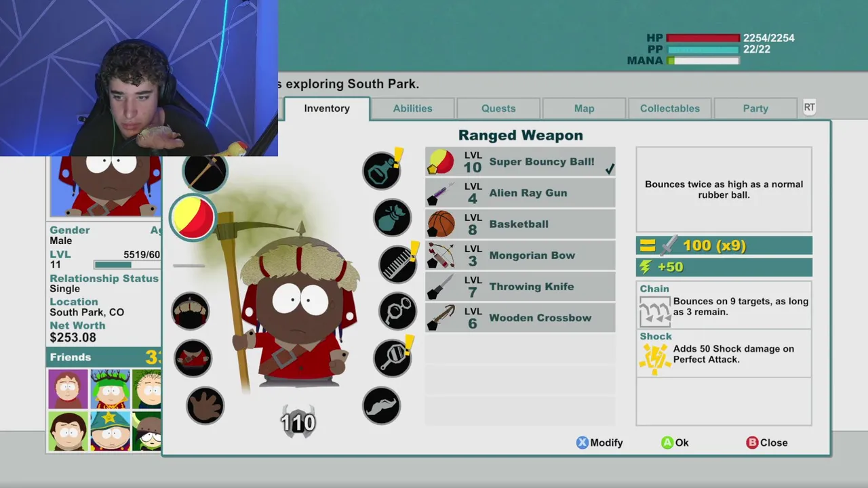Open the mustache facial hair slot

pos(381,405)
